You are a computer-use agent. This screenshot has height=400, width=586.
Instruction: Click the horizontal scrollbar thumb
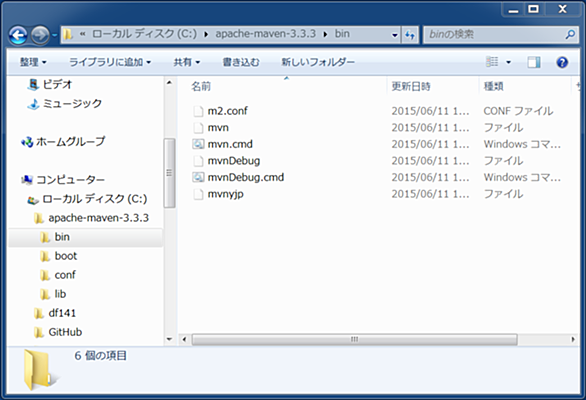pyautogui.click(x=355, y=339)
